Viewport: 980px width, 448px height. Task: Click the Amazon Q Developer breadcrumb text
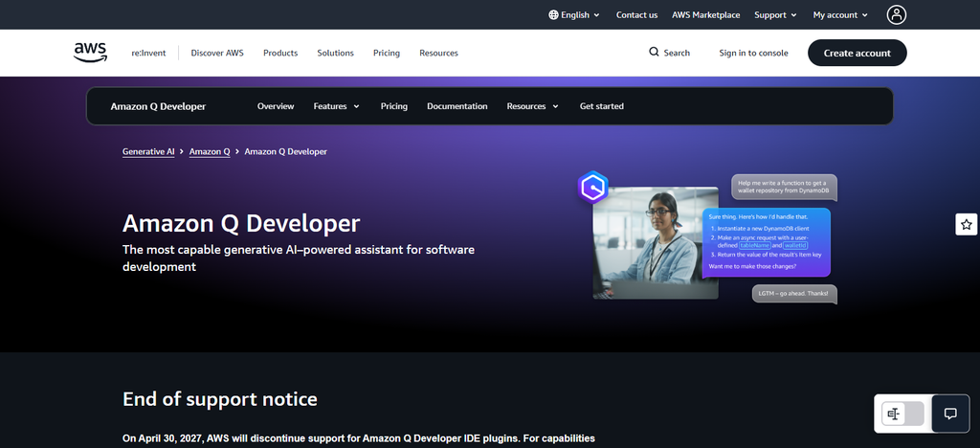285,152
